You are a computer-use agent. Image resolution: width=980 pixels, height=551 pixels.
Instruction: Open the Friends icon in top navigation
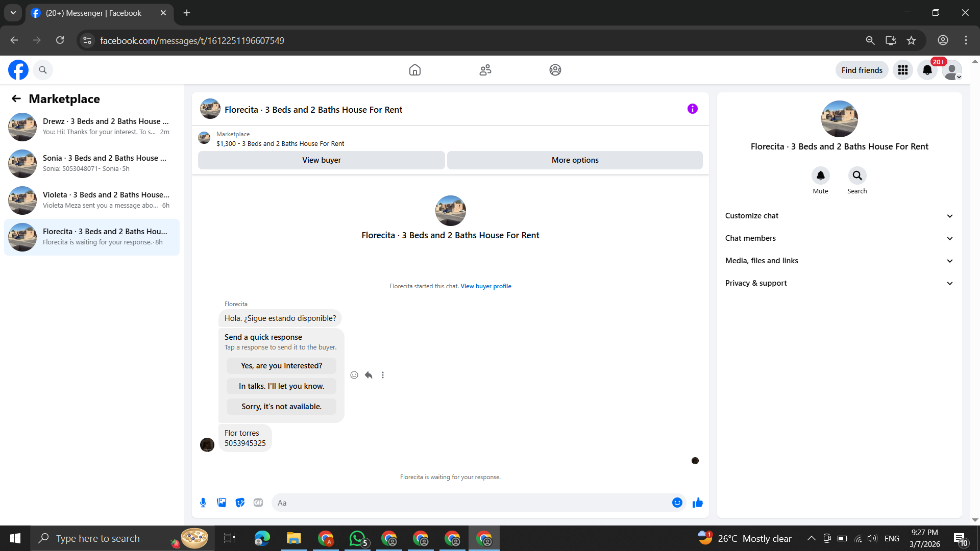(x=485, y=70)
